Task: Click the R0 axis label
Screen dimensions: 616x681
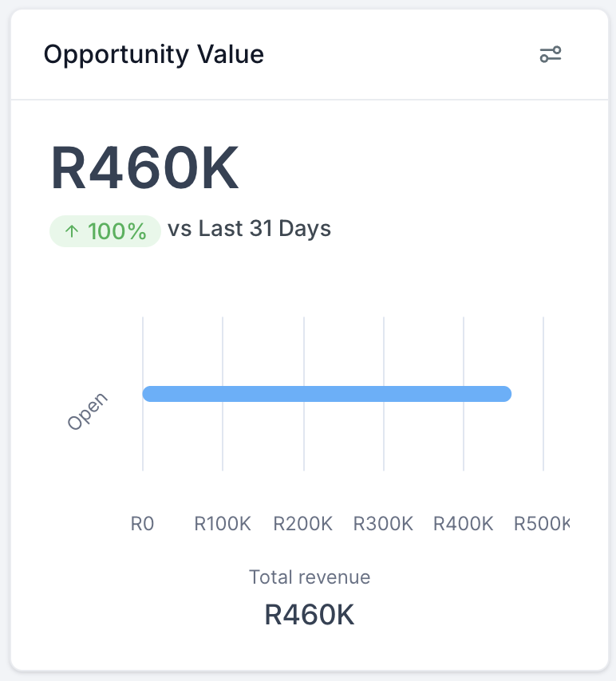Action: pos(142,524)
